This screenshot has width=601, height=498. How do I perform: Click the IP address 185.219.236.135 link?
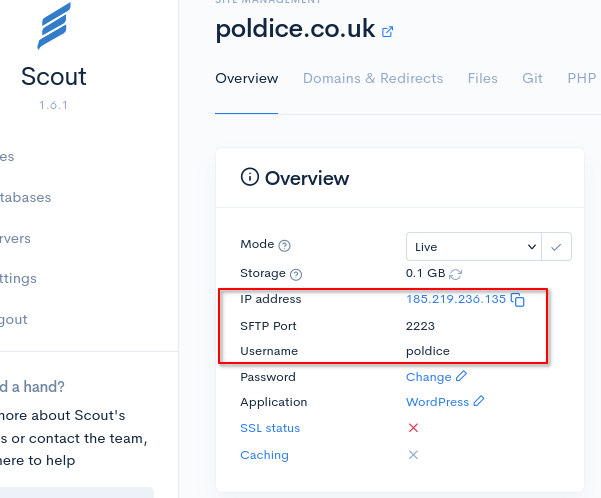point(456,299)
